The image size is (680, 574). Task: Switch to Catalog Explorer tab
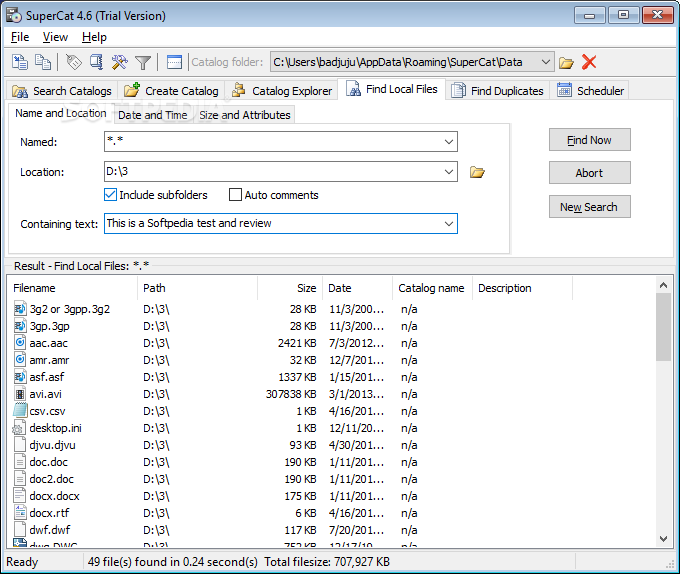point(281,91)
